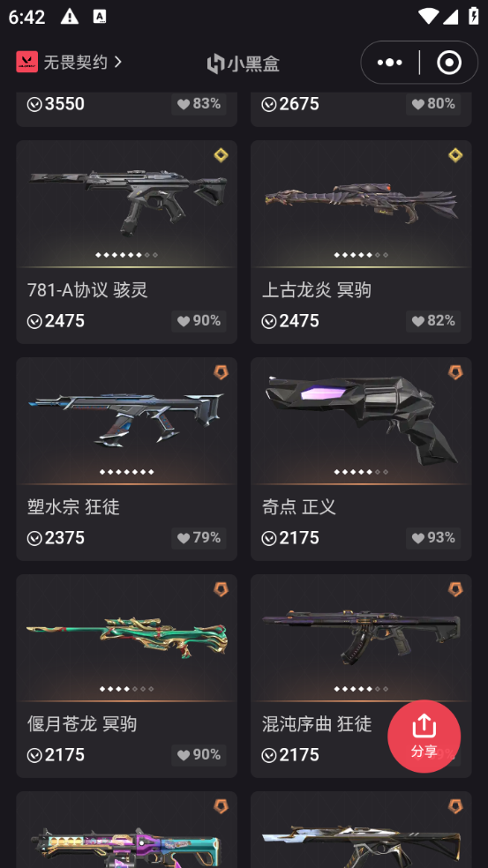Tap the VP coin icon beside 2375
Image resolution: width=488 pixels, height=868 pixels.
point(34,538)
